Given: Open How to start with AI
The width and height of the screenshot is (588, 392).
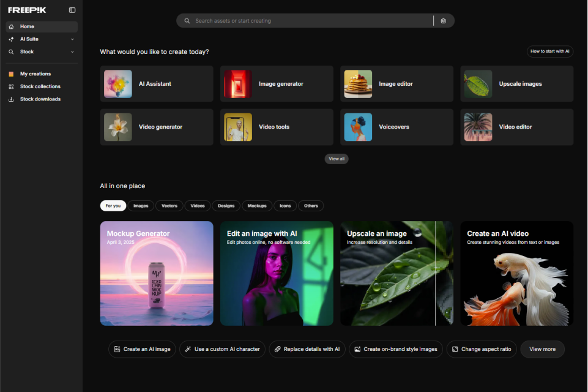Looking at the screenshot, I should [x=549, y=51].
